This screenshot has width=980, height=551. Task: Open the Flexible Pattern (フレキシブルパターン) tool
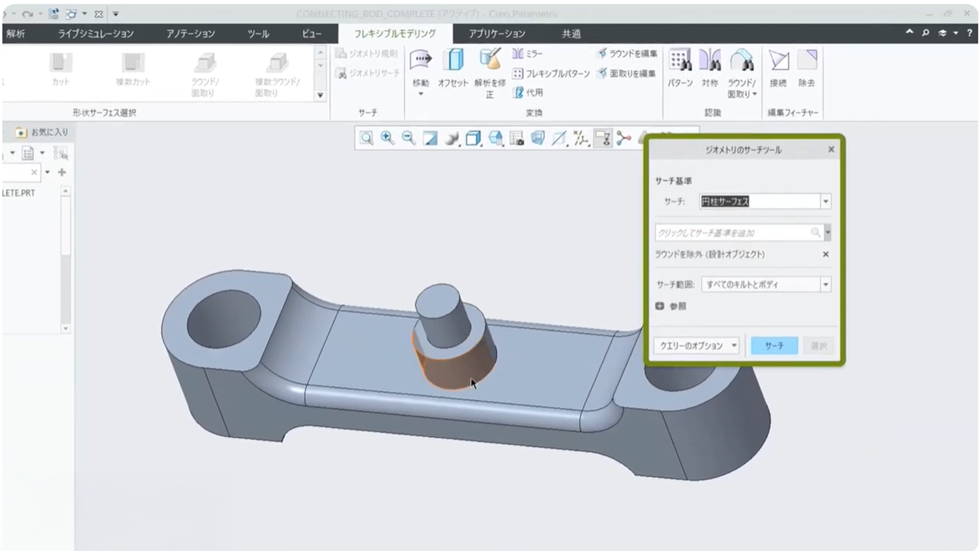point(551,73)
